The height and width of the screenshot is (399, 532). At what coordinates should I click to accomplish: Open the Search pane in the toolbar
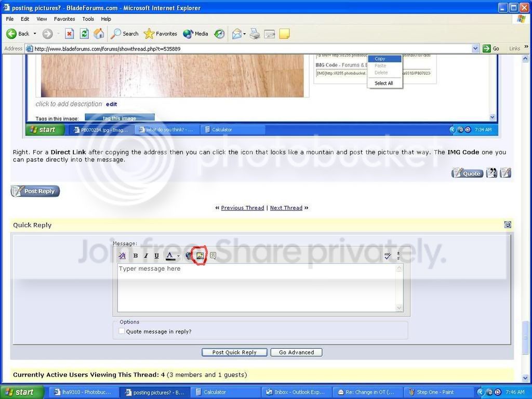[125, 34]
